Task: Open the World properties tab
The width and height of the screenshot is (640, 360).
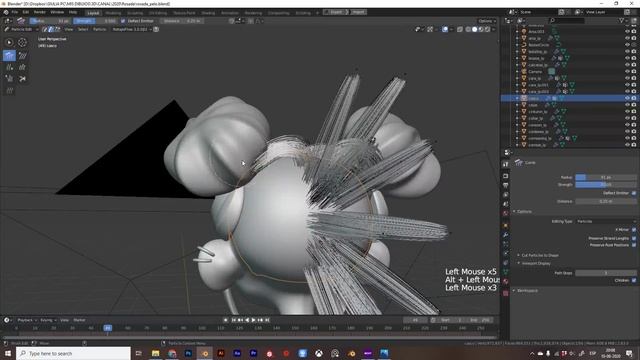Action: point(506,213)
